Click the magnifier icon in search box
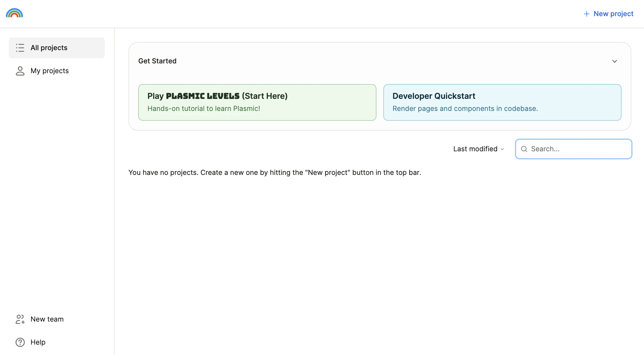The image size is (644, 355). coord(524,149)
